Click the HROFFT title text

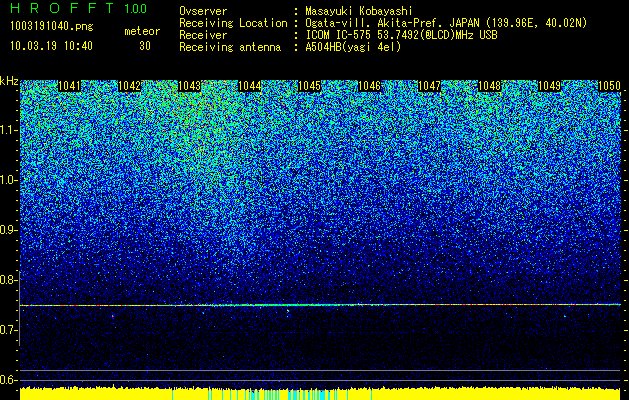pos(62,8)
